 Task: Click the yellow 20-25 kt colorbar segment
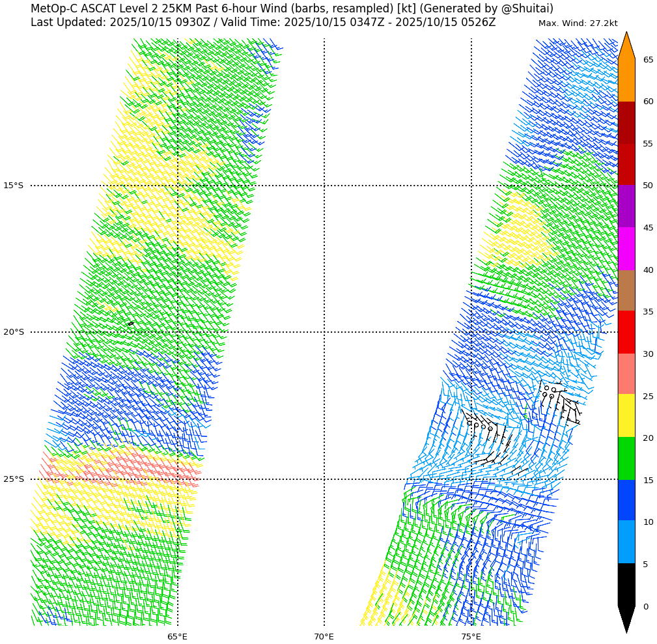[x=626, y=415]
